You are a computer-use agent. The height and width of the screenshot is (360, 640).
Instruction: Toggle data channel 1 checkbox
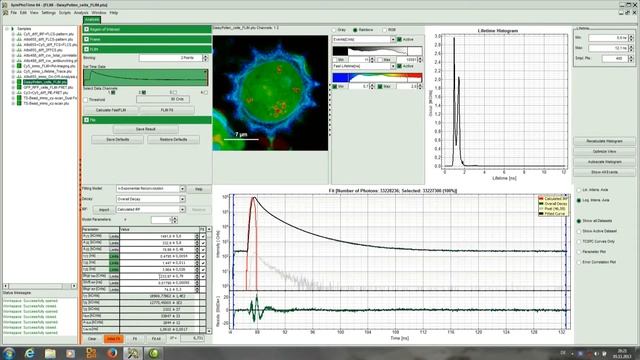pos(113,93)
